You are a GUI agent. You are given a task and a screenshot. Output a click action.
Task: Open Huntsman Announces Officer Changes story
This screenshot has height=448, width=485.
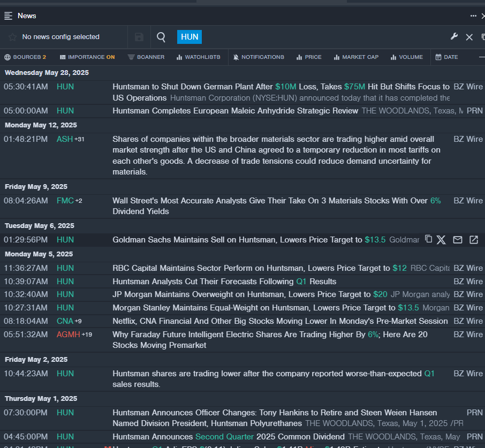[x=275, y=417]
